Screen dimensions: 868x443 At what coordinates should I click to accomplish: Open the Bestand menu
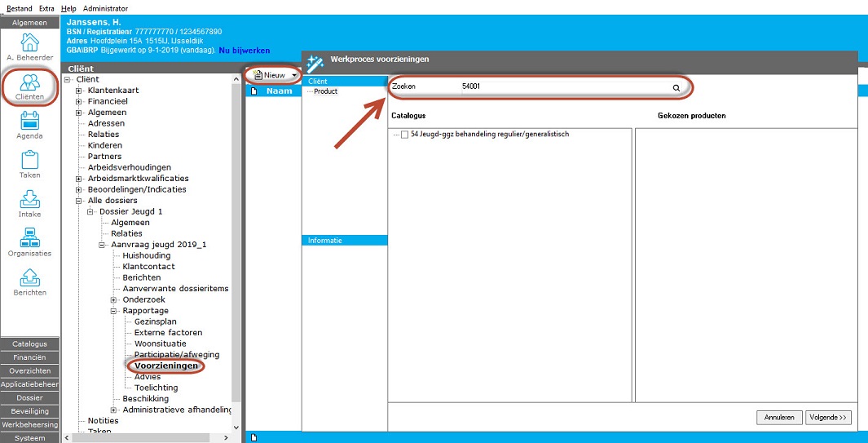[20, 8]
